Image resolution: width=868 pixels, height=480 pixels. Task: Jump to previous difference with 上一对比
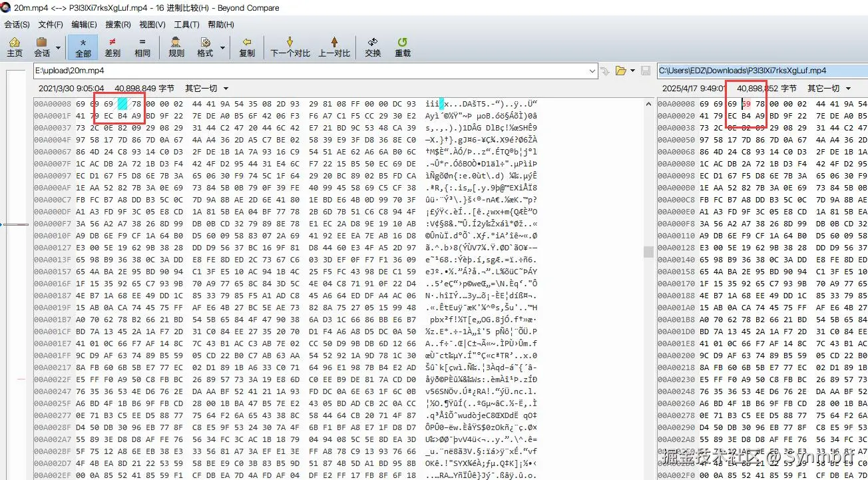(x=334, y=47)
